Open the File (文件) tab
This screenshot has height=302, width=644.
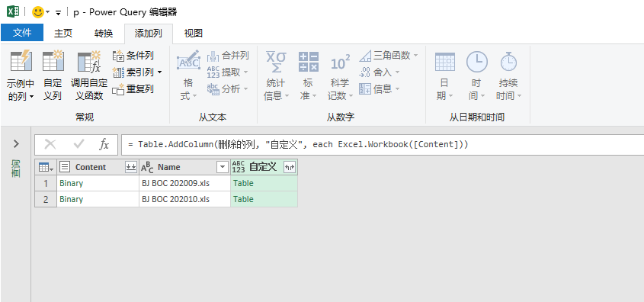point(22,33)
